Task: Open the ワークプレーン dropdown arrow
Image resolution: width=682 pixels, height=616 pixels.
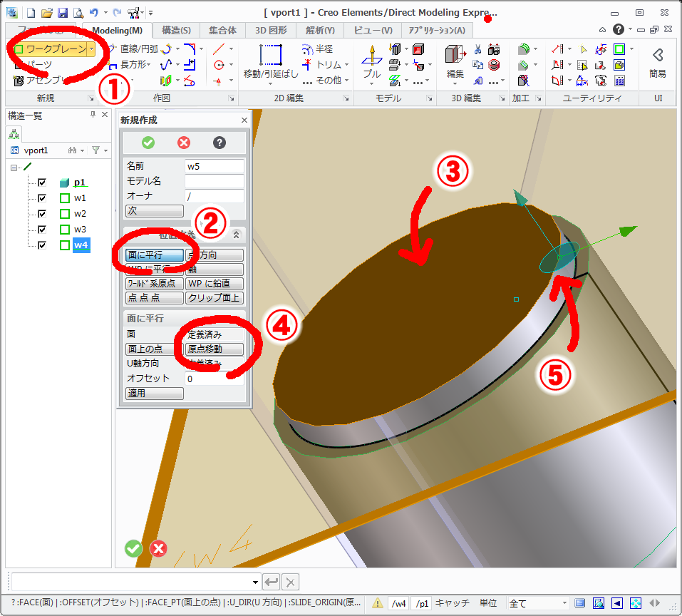Action: [91, 48]
